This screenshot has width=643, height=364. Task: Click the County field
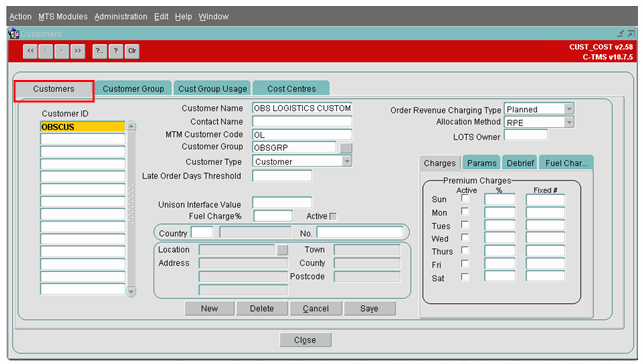coord(367,263)
